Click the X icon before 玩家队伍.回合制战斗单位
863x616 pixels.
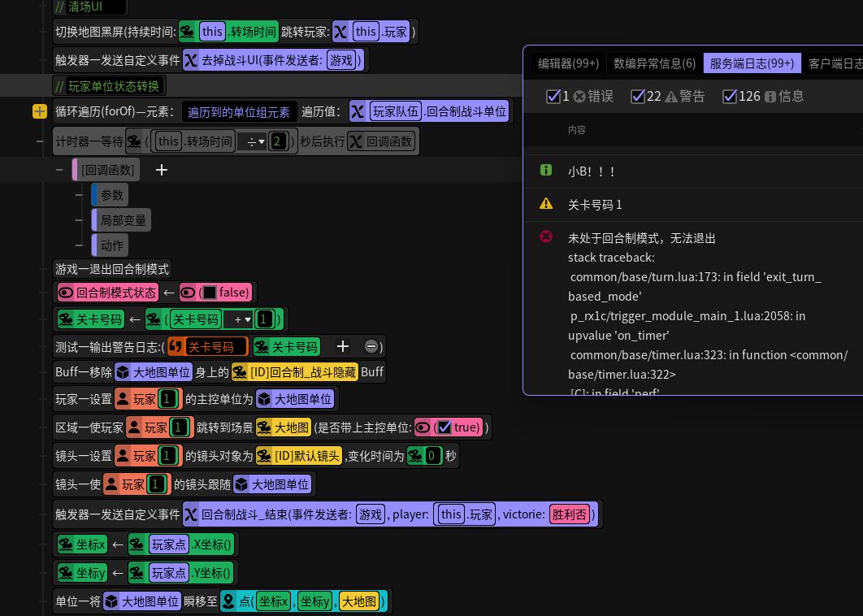coord(358,112)
